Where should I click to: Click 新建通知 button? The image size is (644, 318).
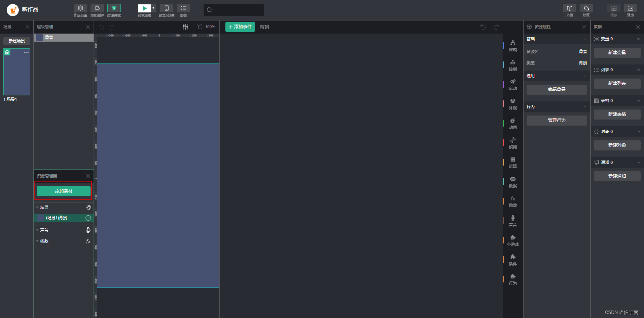click(x=617, y=176)
